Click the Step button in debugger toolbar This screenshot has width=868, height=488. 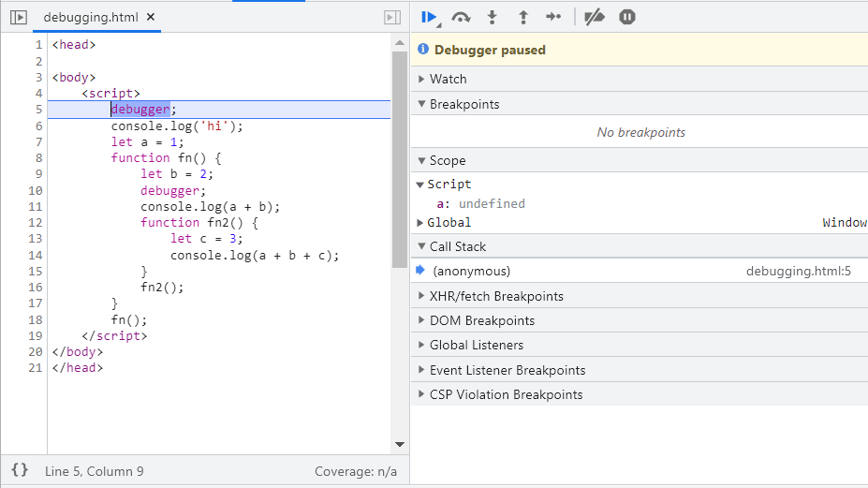(553, 17)
